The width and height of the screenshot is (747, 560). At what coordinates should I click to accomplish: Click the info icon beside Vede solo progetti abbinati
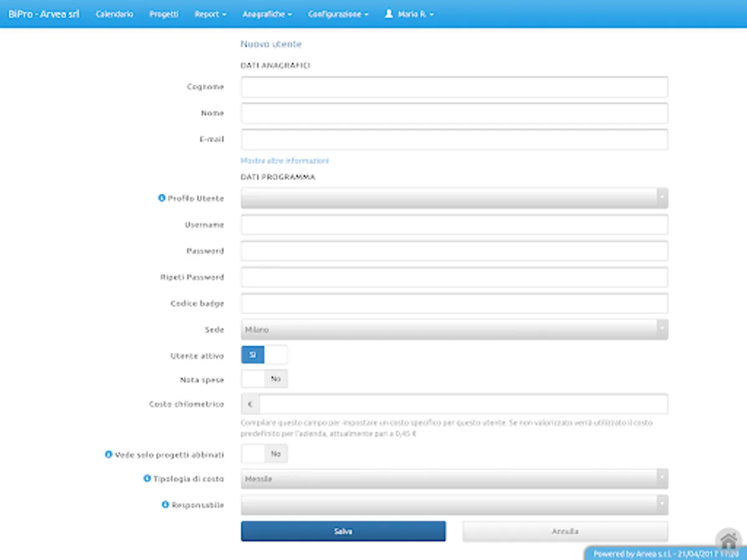pyautogui.click(x=108, y=455)
